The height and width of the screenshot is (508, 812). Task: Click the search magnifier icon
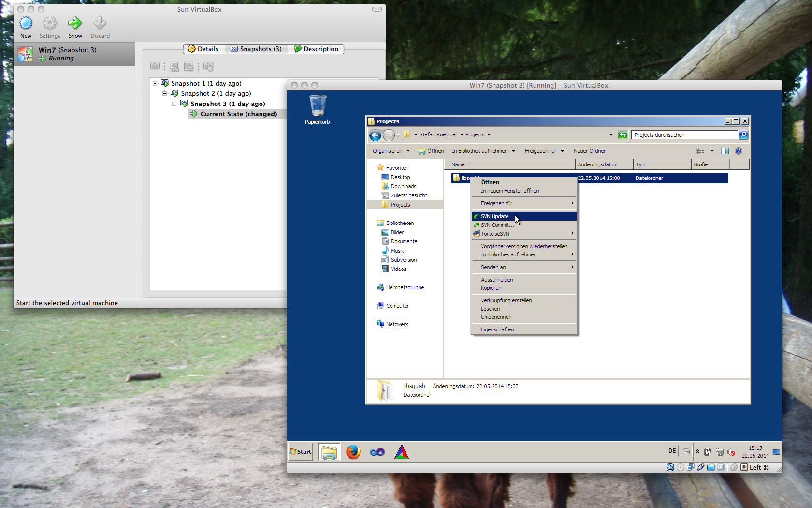[x=743, y=135]
